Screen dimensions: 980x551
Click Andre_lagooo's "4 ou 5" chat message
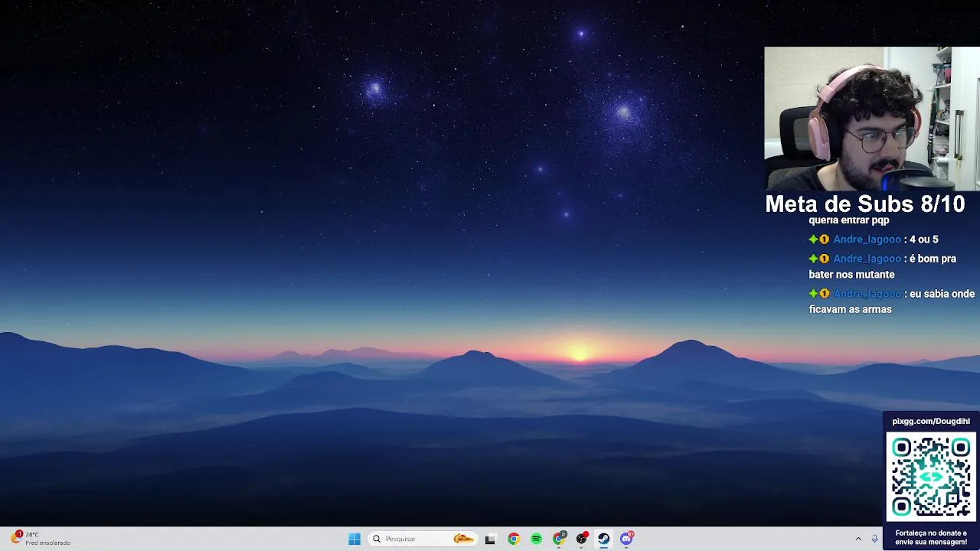[x=874, y=240]
